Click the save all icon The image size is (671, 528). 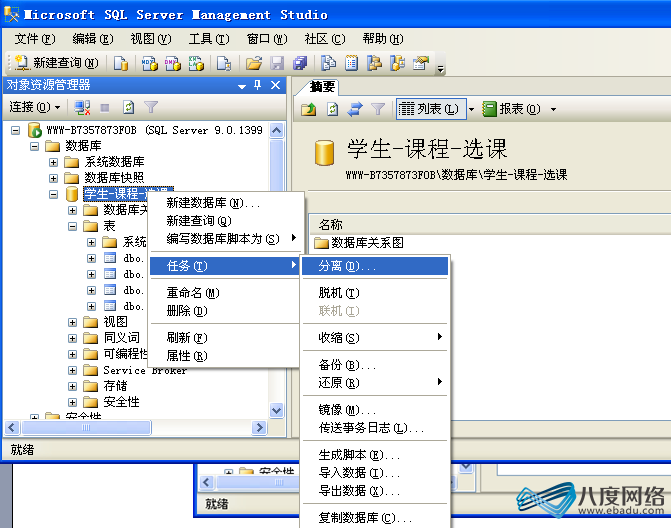pos(300,63)
